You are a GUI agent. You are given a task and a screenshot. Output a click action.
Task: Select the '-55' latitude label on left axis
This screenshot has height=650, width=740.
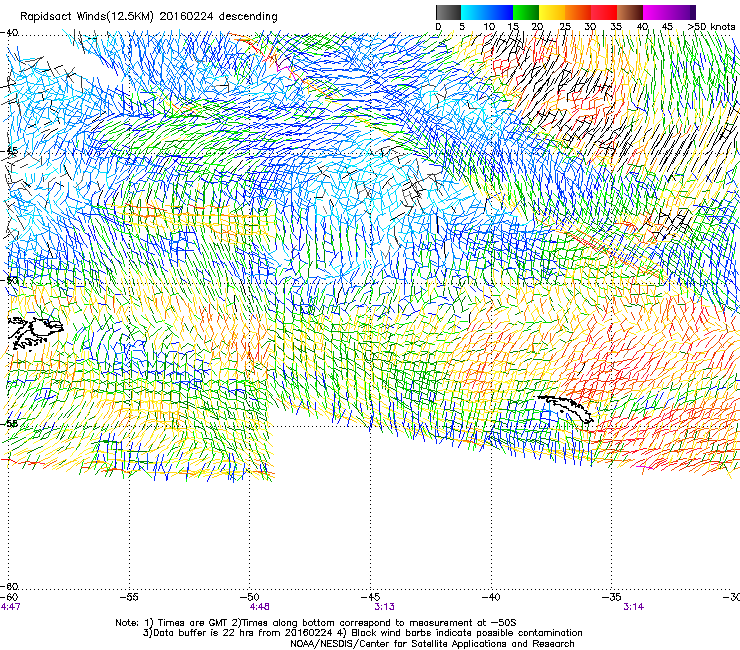9,423
